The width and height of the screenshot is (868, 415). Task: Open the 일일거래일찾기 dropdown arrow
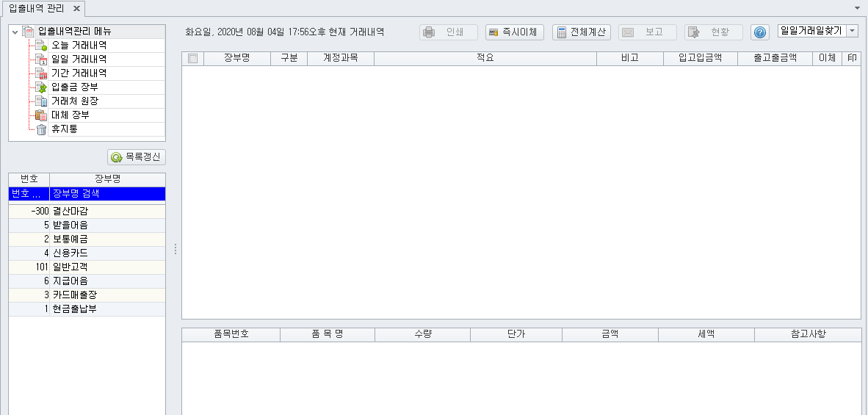click(x=852, y=31)
